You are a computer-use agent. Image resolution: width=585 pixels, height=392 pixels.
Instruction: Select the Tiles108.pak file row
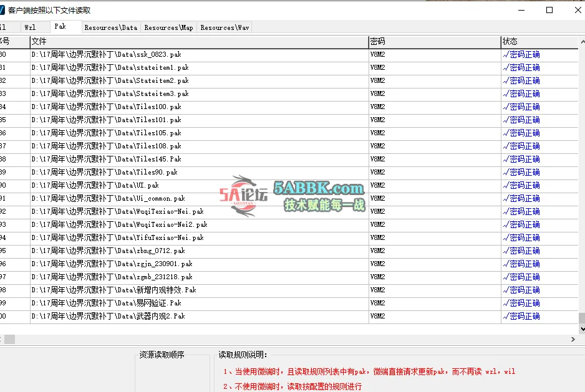289,146
